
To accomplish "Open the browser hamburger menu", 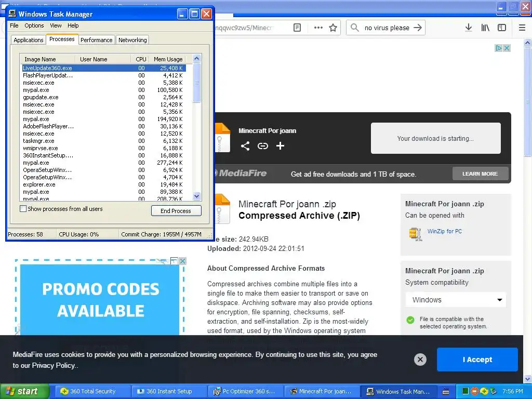I will coord(522,28).
